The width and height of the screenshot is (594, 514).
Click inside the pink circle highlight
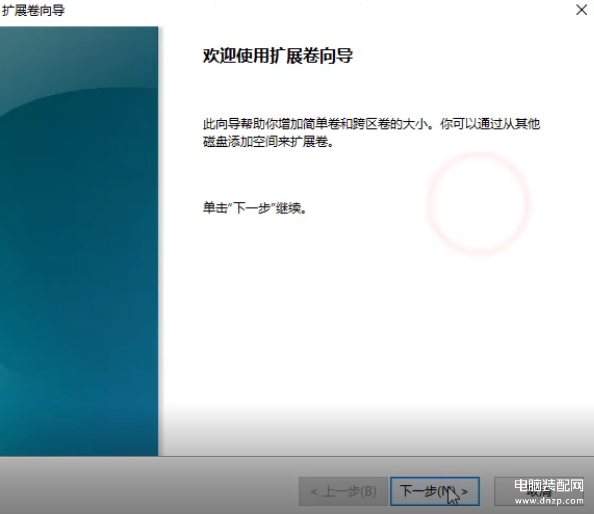click(x=478, y=204)
